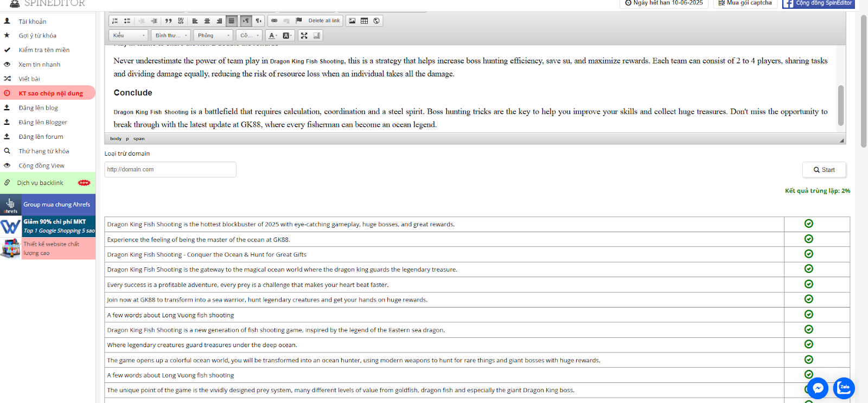Insert a numbered list in the editor
This screenshot has height=403, width=868.
[114, 21]
